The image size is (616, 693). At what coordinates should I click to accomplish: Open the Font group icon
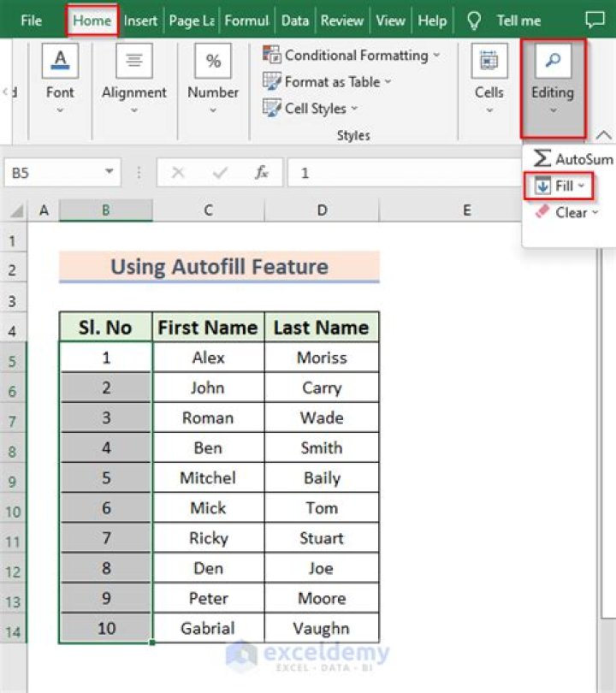60,61
